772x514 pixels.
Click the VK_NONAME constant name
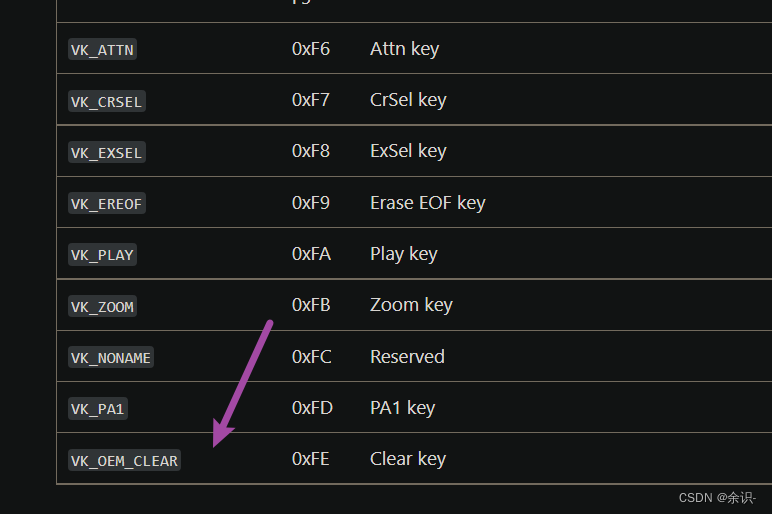pos(111,357)
